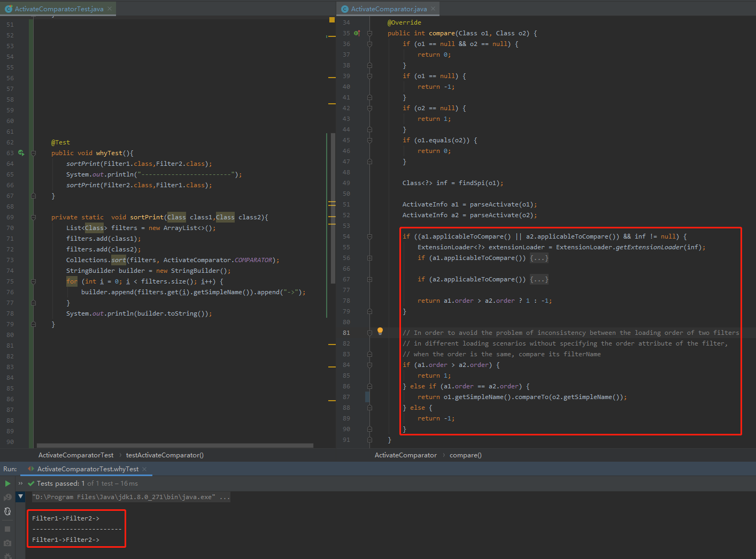The height and width of the screenshot is (559, 756).
Task: Expand collapsed {...} after a2.applicableToCompare()
Action: coord(539,279)
